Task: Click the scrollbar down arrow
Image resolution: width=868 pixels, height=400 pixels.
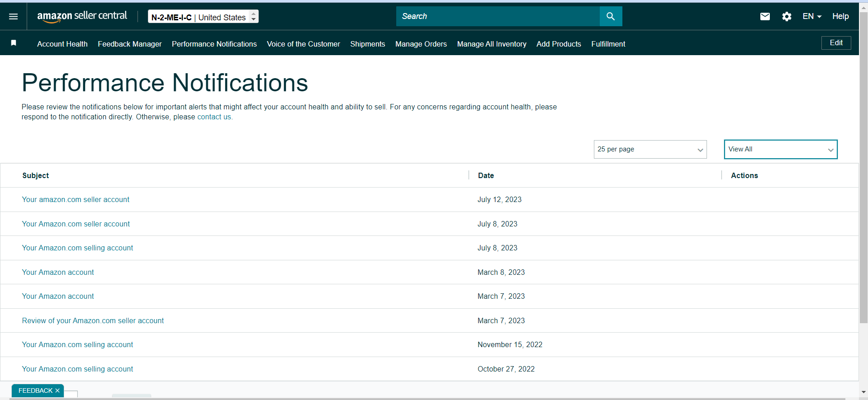Action: [863, 392]
